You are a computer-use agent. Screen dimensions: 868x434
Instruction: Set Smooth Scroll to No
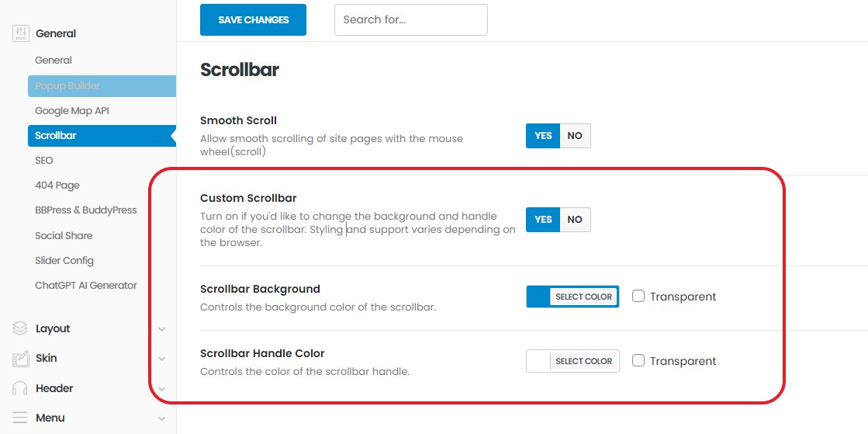[575, 136]
